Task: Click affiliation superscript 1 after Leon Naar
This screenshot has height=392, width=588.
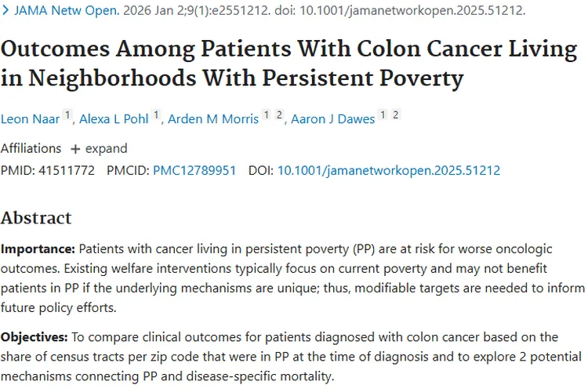Action: coord(68,115)
